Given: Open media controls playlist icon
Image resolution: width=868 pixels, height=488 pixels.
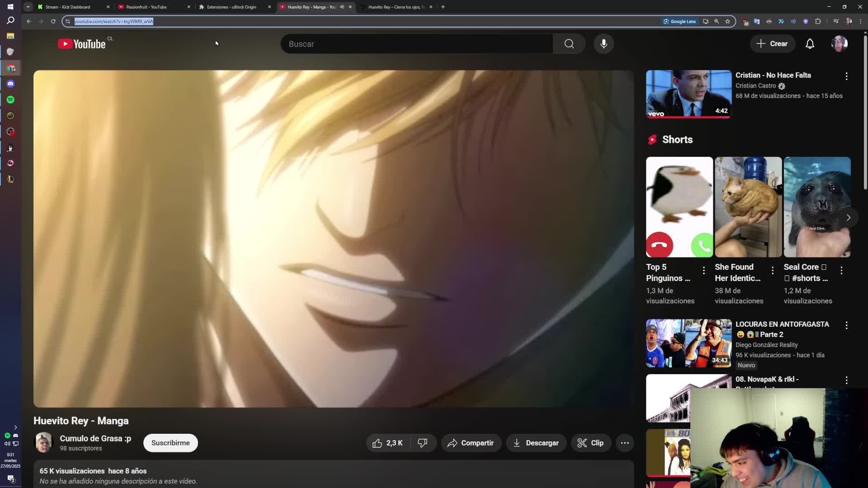Looking at the screenshot, I should point(836,21).
